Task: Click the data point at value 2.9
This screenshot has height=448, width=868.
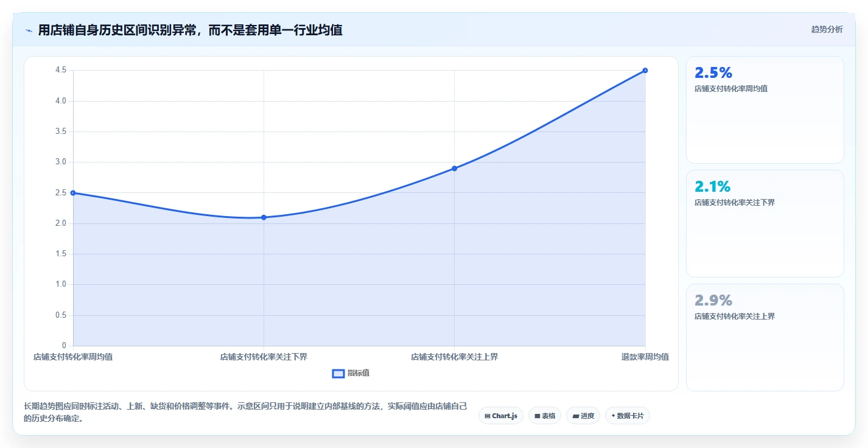Action: (454, 168)
